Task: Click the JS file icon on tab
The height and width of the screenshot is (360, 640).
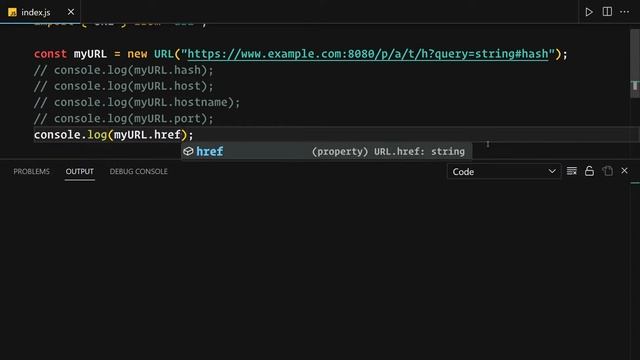Action: [x=12, y=12]
